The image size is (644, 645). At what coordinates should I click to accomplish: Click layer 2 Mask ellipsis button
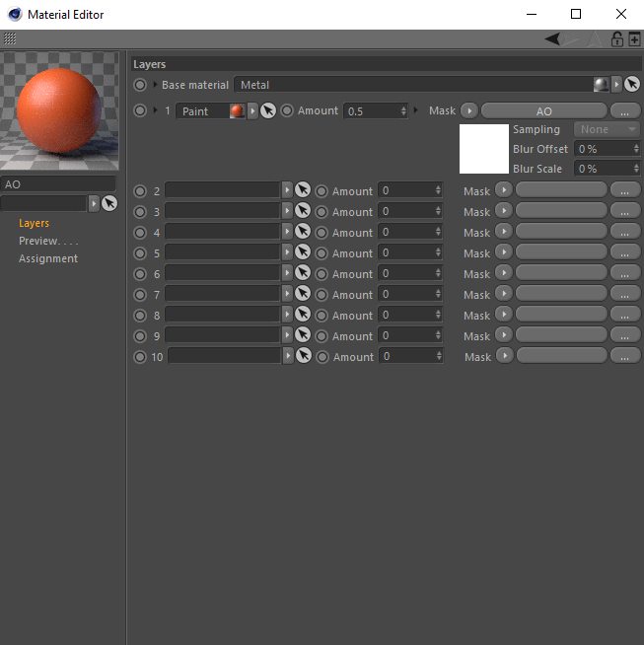click(x=624, y=190)
